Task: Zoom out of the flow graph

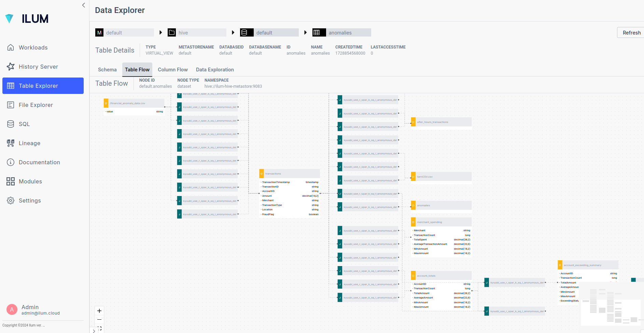Action: [99, 320]
